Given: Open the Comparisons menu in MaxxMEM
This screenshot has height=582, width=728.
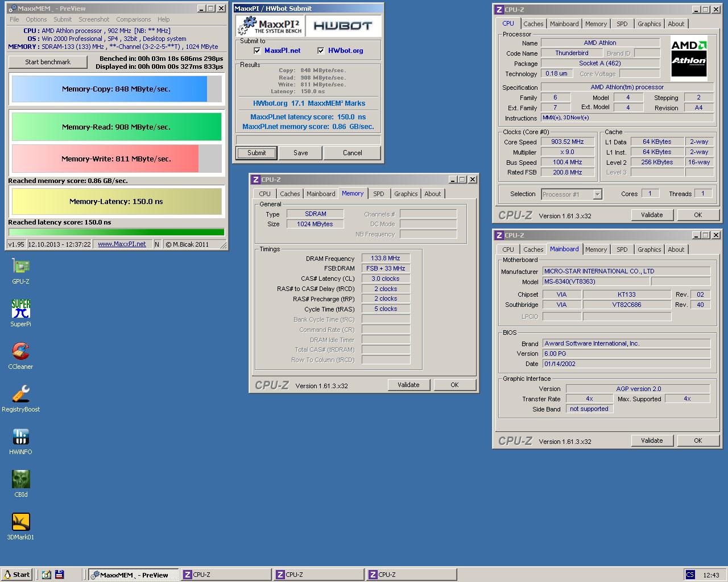Looking at the screenshot, I should (x=134, y=19).
